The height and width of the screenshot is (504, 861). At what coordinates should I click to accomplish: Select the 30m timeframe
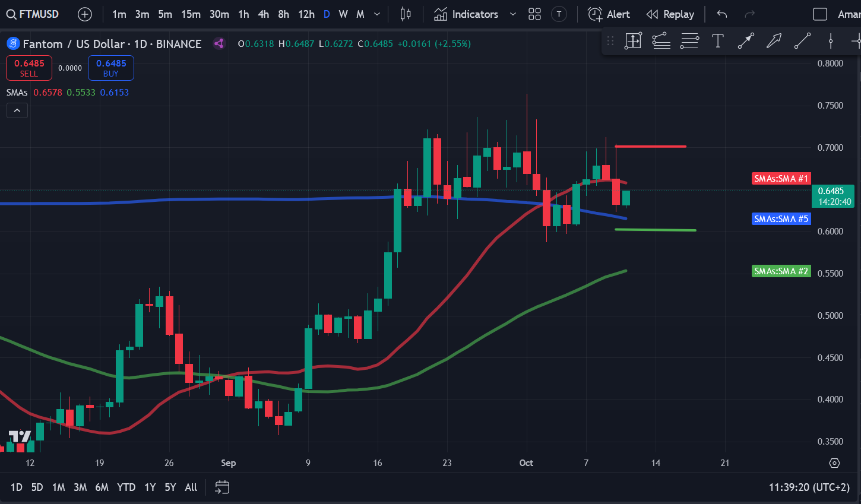219,14
